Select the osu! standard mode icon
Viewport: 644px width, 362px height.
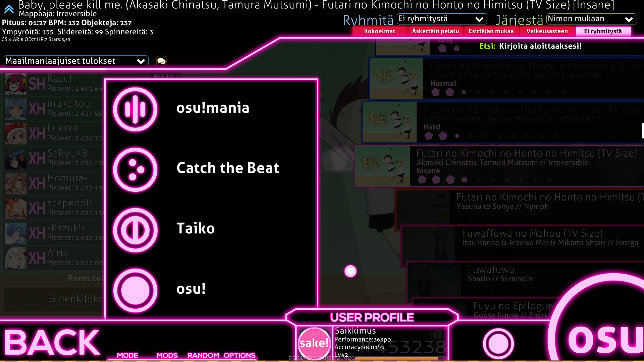[135, 290]
